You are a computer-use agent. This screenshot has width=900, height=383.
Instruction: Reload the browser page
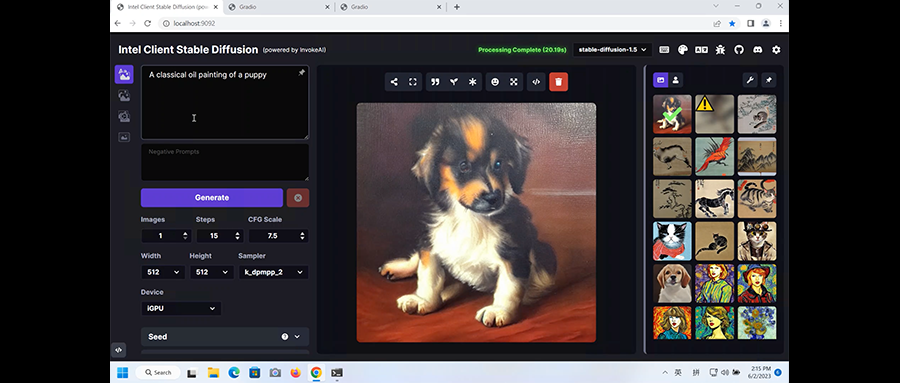click(x=148, y=24)
